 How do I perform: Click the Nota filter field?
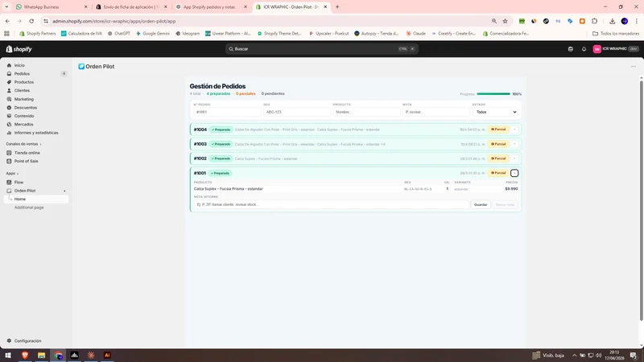(x=436, y=112)
